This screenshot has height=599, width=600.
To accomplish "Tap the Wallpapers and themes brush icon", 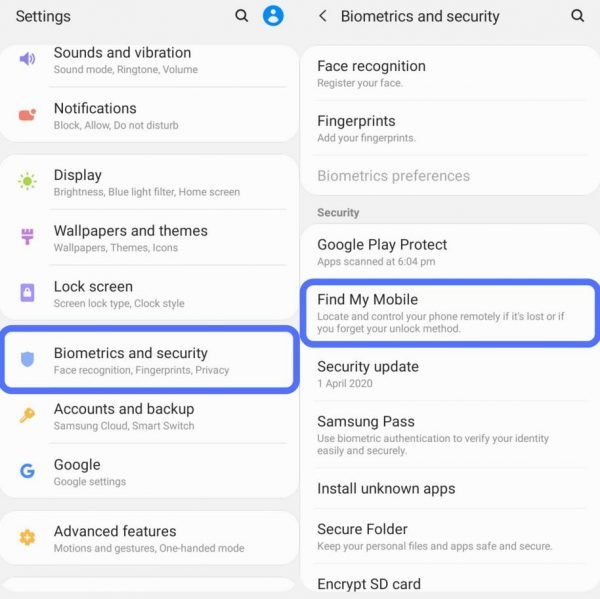I will pyautogui.click(x=27, y=236).
